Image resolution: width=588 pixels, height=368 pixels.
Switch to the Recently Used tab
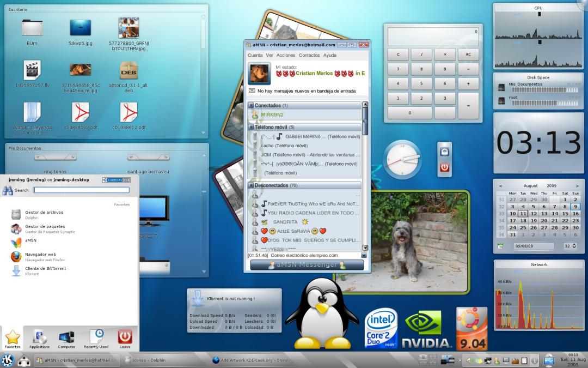coord(96,339)
